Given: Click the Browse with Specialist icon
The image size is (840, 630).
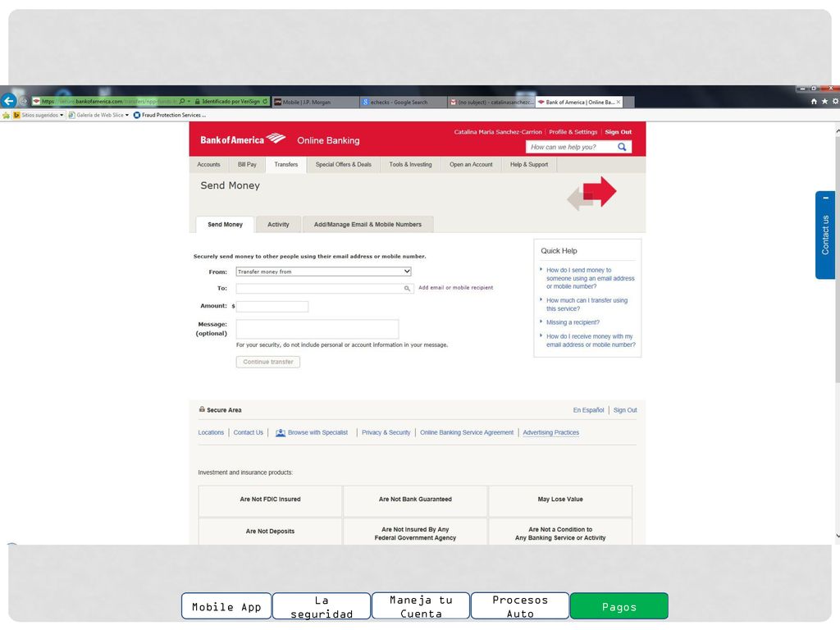Looking at the screenshot, I should point(281,433).
